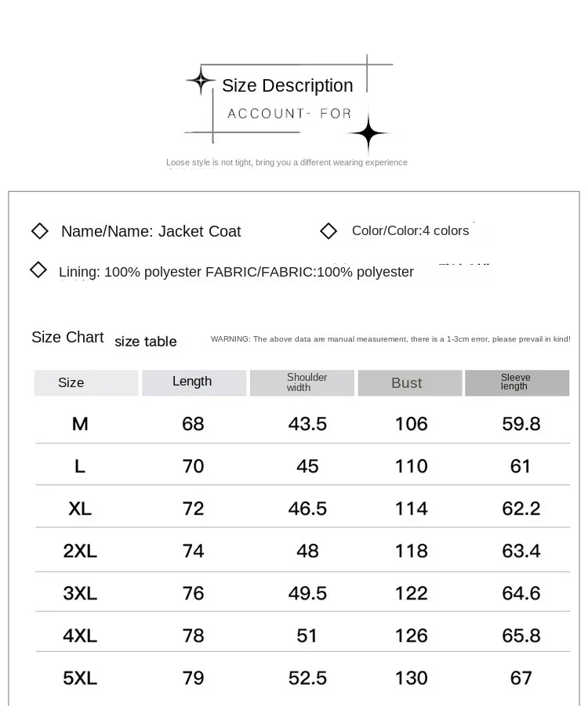Click the Size Chart heading
Image resolution: width=588 pixels, height=706 pixels.
tap(67, 337)
